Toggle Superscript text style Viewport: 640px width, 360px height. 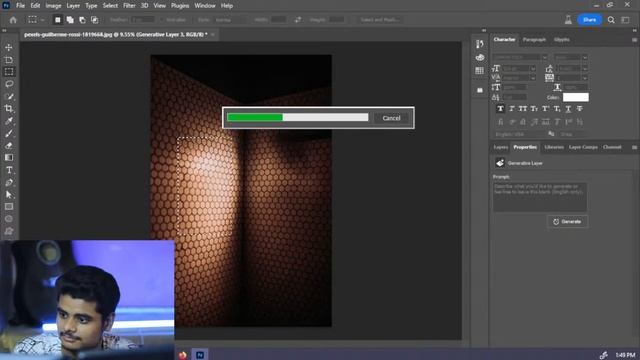coord(546,109)
